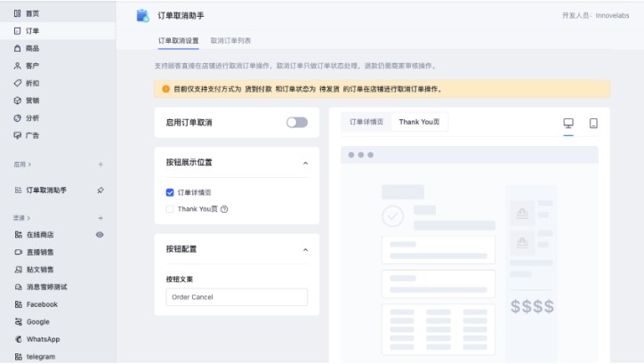
Task: Open the 客户 customers person icon
Action: [x=17, y=66]
